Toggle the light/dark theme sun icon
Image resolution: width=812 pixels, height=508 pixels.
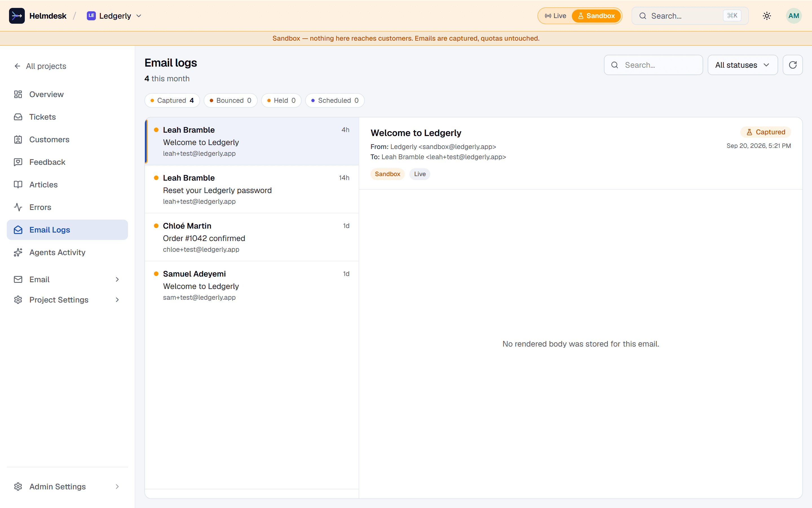click(x=767, y=16)
